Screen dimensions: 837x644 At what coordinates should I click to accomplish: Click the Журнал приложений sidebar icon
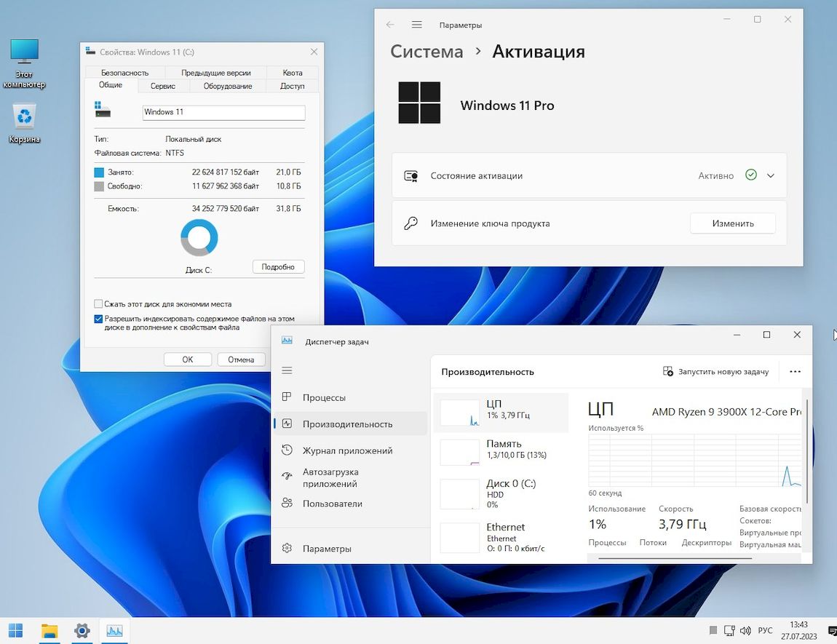tap(287, 450)
